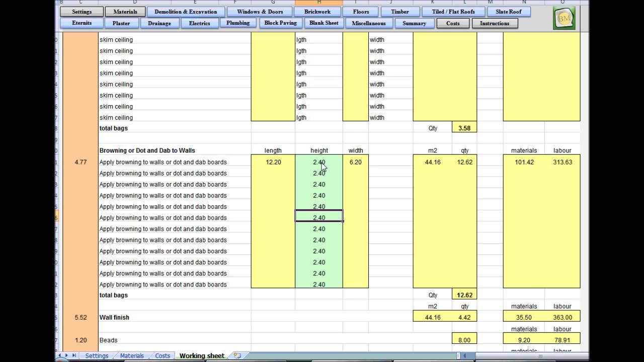Open the Brickwork section
Screen dimensions: 644x362
pos(317,12)
